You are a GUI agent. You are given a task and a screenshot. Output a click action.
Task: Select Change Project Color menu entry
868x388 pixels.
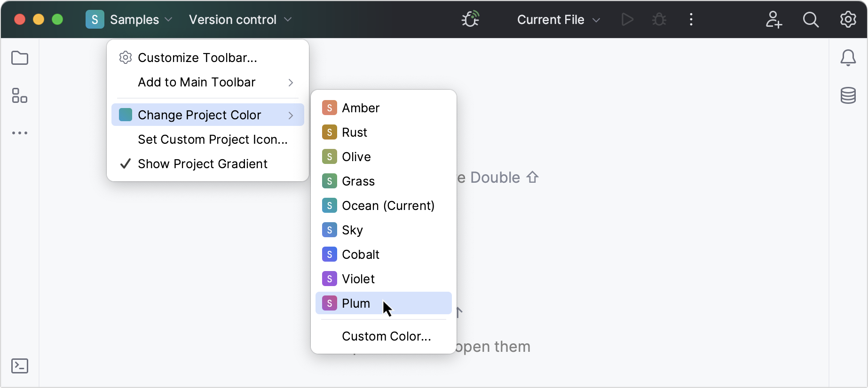[199, 115]
